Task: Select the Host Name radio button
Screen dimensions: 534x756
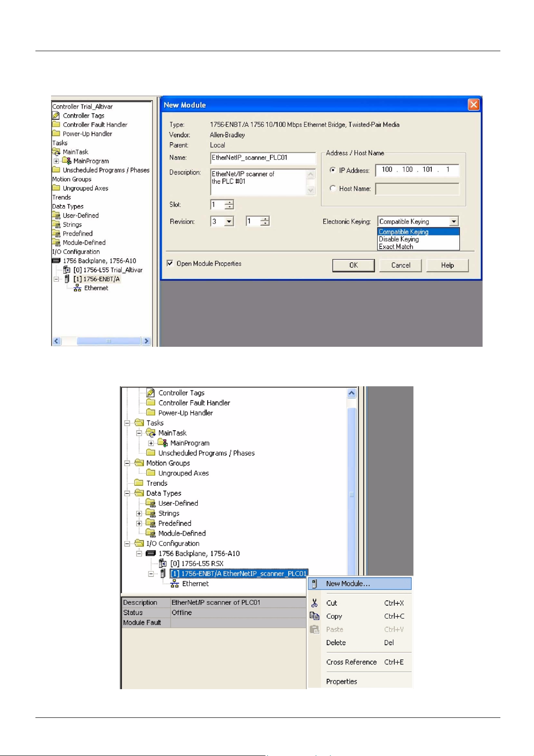Action: pyautogui.click(x=333, y=188)
